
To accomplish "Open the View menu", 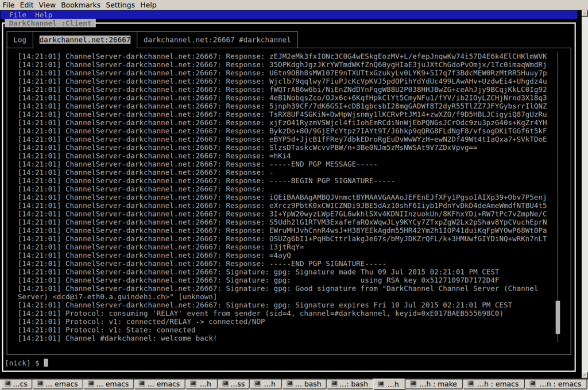I will [x=47, y=5].
